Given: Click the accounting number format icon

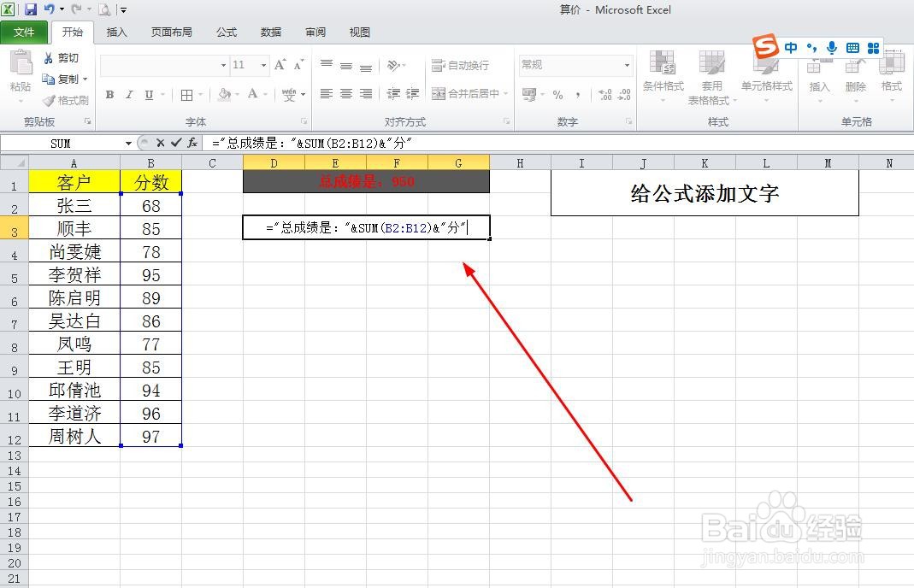Looking at the screenshot, I should [529, 94].
